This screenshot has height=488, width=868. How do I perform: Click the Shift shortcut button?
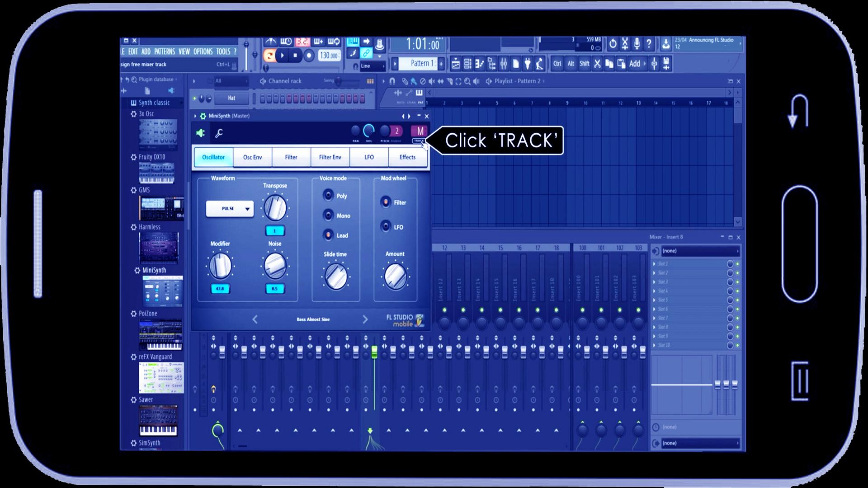585,64
